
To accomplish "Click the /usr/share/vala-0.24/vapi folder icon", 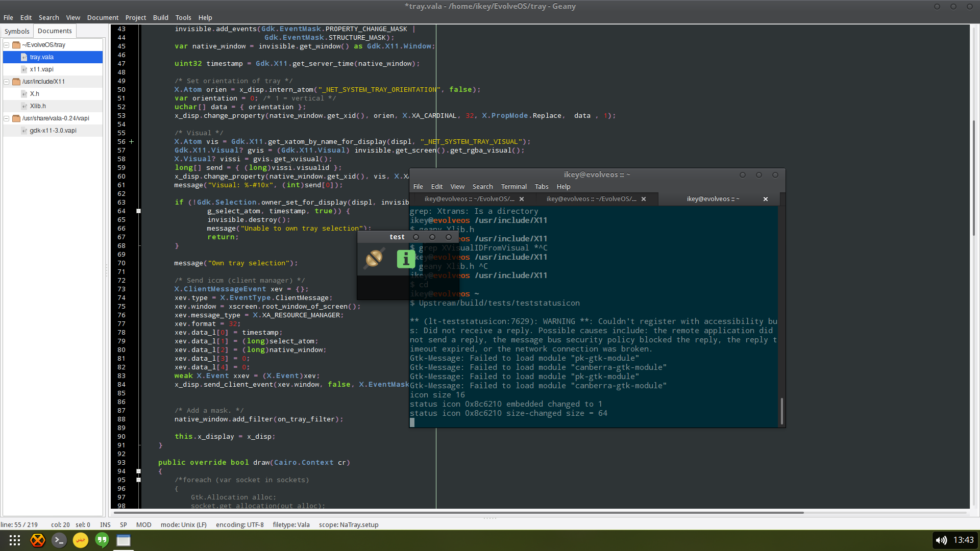I will pyautogui.click(x=16, y=118).
